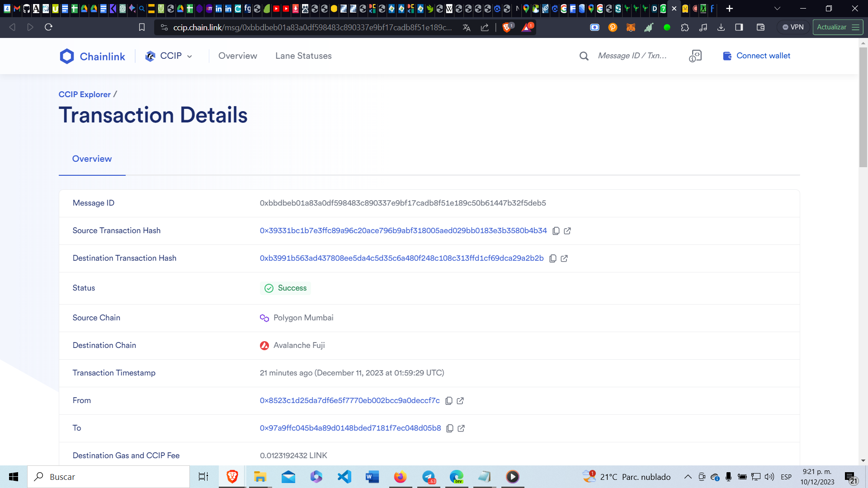Copy the Source Transaction Hash
868x488 pixels.
[x=556, y=231]
